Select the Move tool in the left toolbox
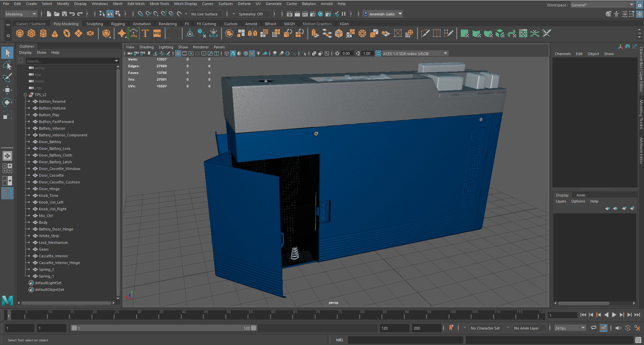The height and width of the screenshot is (345, 644). click(x=7, y=90)
